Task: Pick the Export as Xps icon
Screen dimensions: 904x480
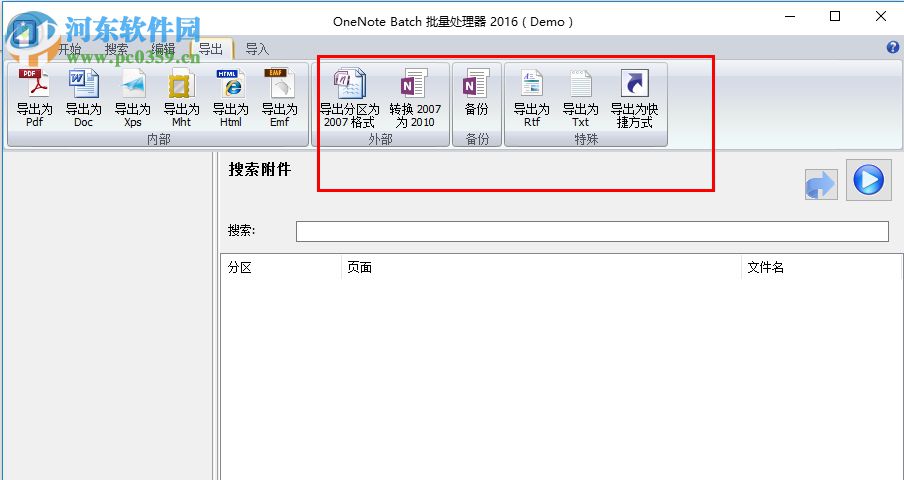Action: click(133, 97)
